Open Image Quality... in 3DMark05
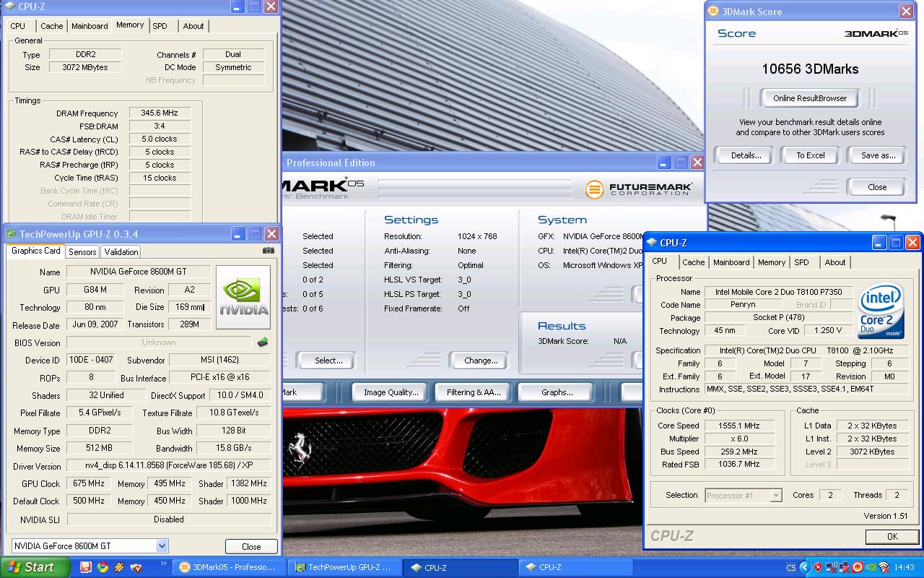The height and width of the screenshot is (578, 924). [x=391, y=392]
